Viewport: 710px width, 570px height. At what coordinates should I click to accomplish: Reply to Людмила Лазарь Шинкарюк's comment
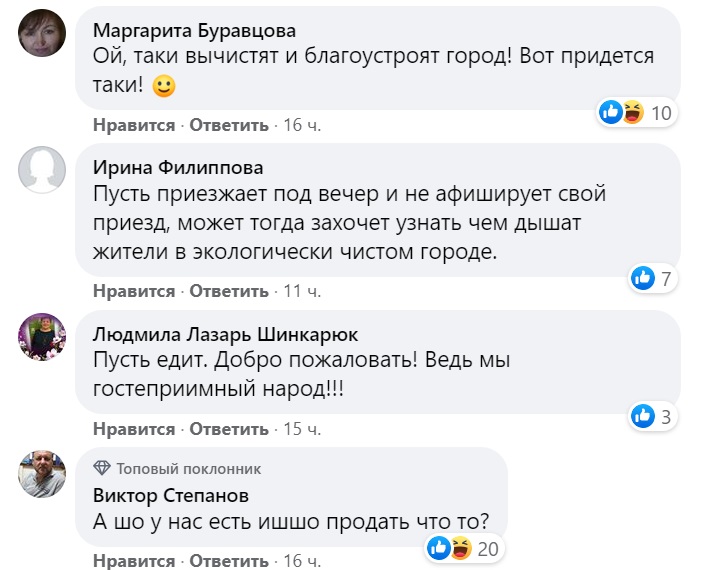tap(229, 429)
